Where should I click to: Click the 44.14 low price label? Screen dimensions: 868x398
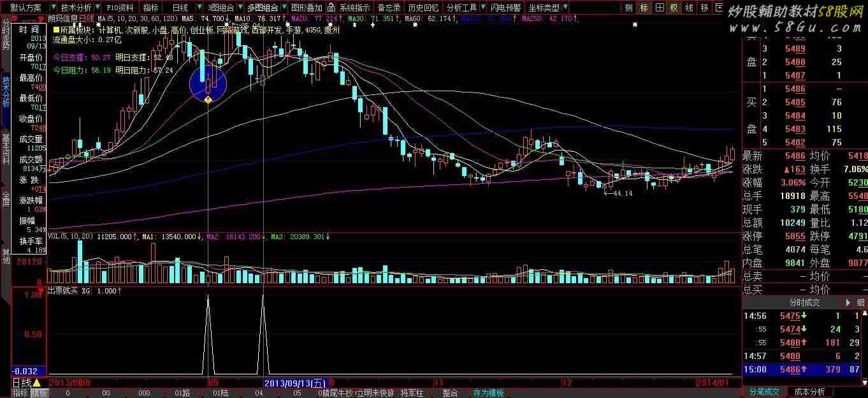623,193
